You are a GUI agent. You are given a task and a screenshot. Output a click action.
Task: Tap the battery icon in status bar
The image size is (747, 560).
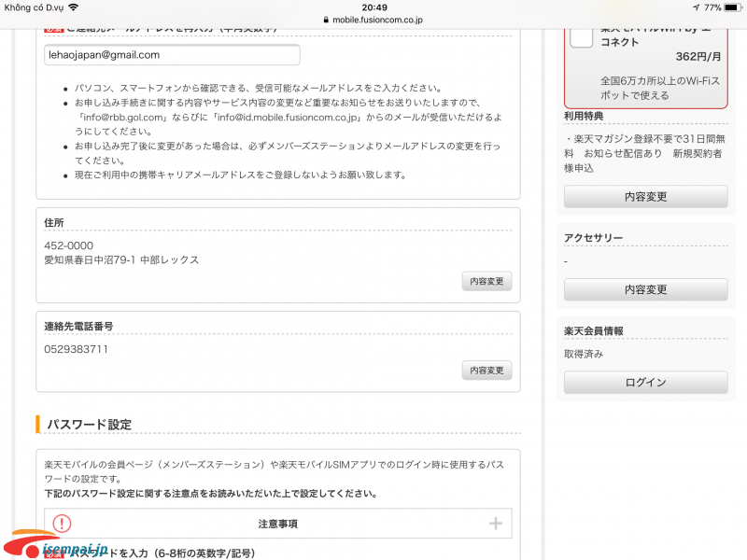pos(732,7)
